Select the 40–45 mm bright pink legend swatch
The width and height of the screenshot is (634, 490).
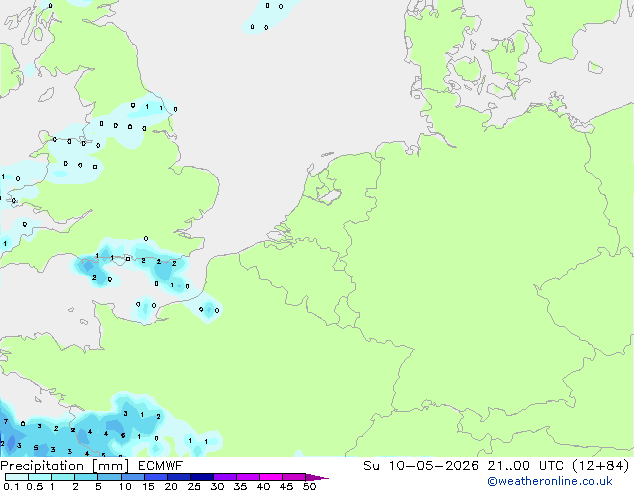[271, 477]
